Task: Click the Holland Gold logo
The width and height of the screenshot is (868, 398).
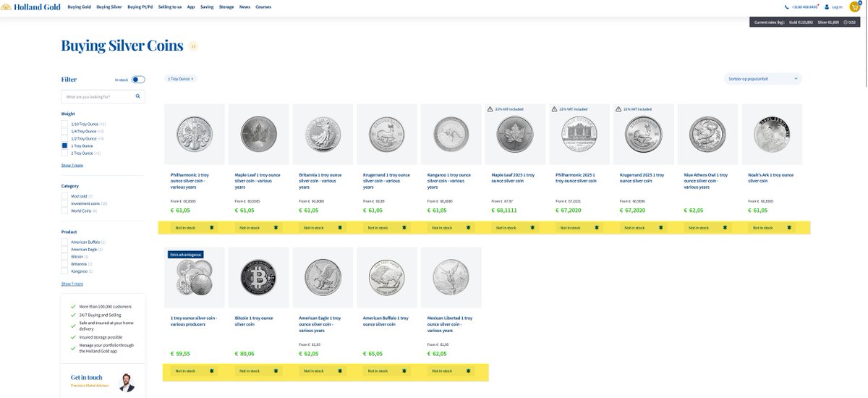Action: click(x=30, y=7)
